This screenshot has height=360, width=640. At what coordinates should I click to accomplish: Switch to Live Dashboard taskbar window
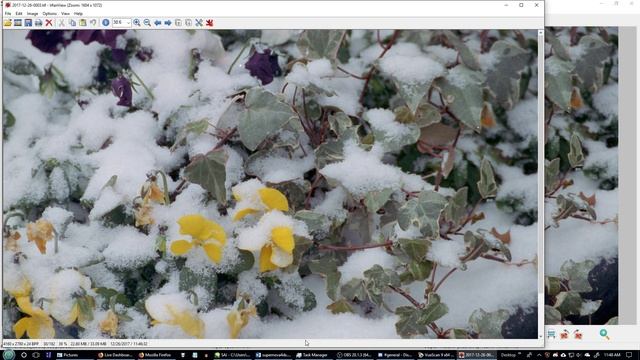(116, 355)
